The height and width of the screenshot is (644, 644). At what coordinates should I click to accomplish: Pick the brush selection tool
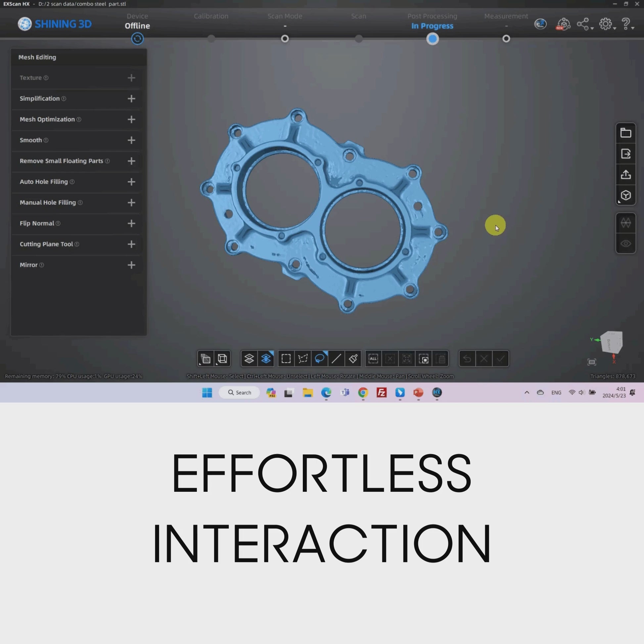[353, 359]
